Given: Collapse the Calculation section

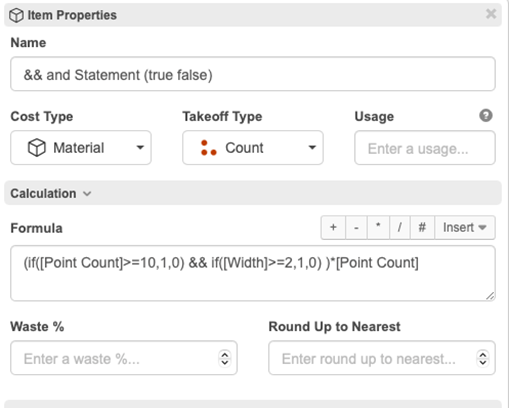Looking at the screenshot, I should [x=51, y=193].
